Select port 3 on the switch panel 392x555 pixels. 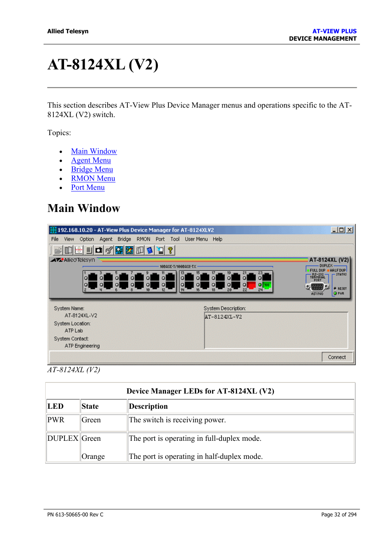click(108, 277)
